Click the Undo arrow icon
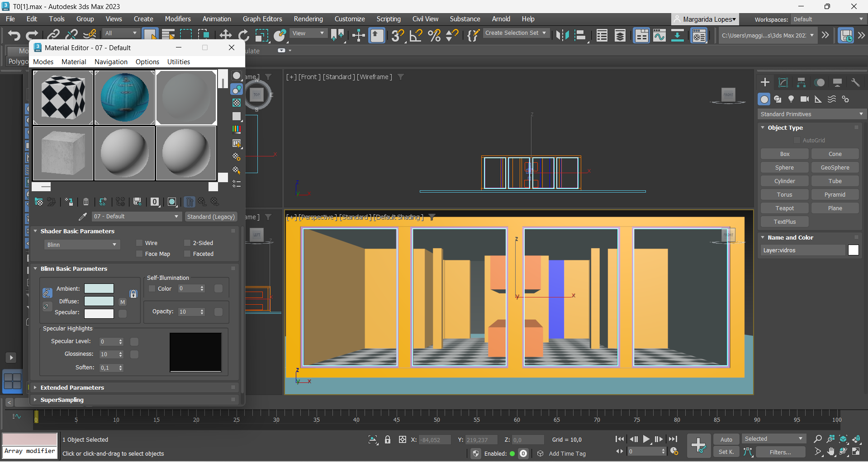 point(14,35)
